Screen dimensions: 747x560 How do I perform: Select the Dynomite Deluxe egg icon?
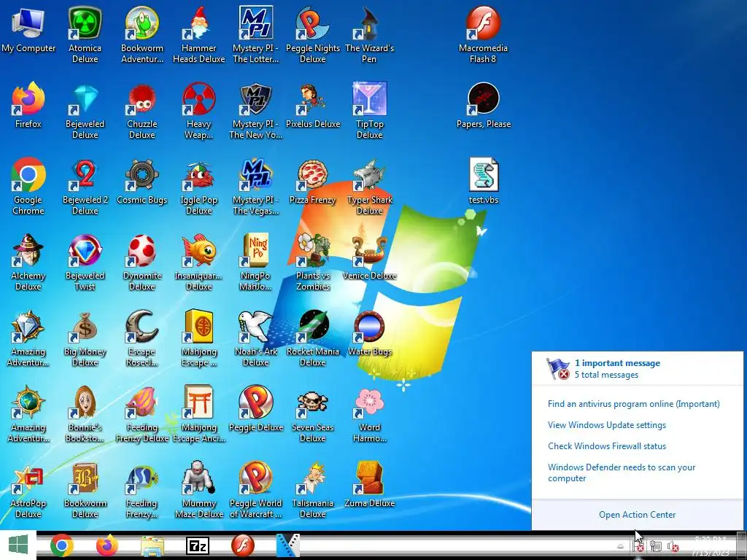(142, 250)
